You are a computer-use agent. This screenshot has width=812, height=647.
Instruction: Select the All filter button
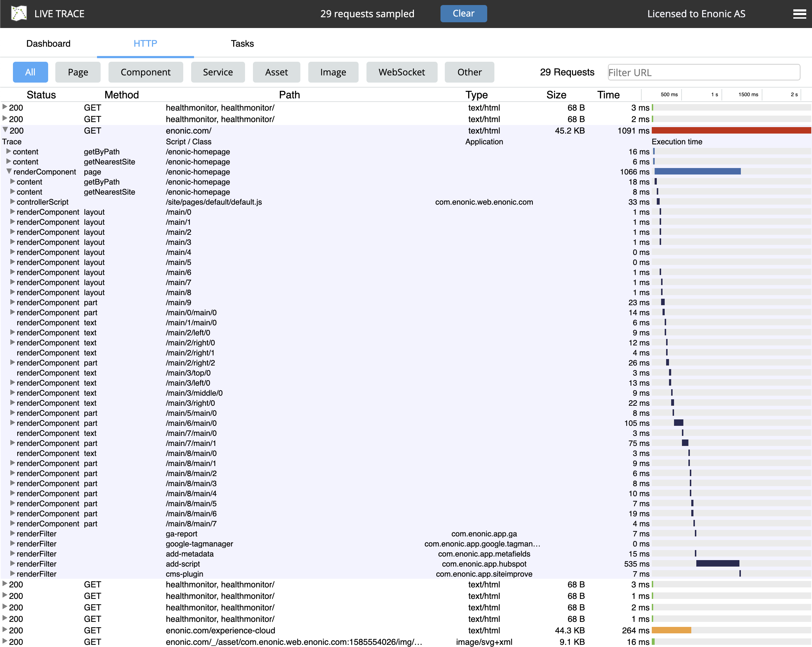point(31,72)
